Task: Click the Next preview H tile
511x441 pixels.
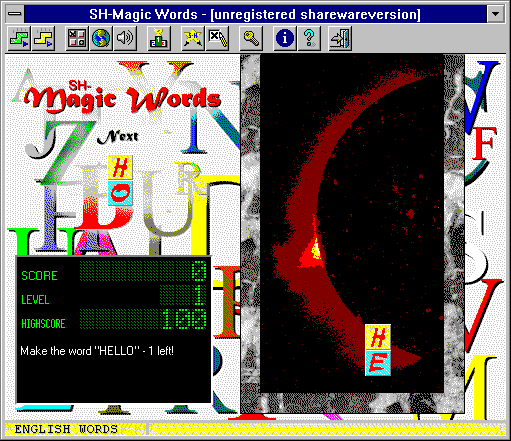Action: coord(120,168)
